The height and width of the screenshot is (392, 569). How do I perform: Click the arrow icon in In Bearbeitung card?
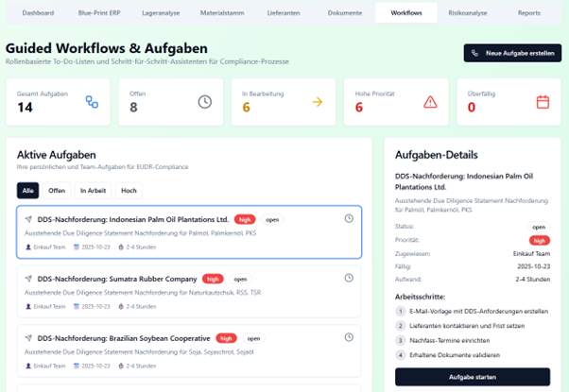pos(318,102)
